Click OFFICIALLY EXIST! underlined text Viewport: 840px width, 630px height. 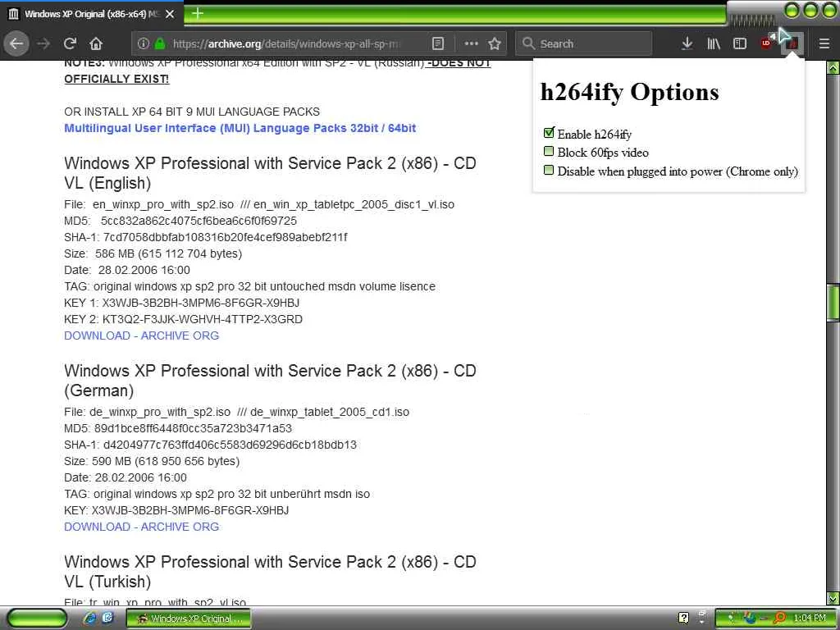click(116, 79)
